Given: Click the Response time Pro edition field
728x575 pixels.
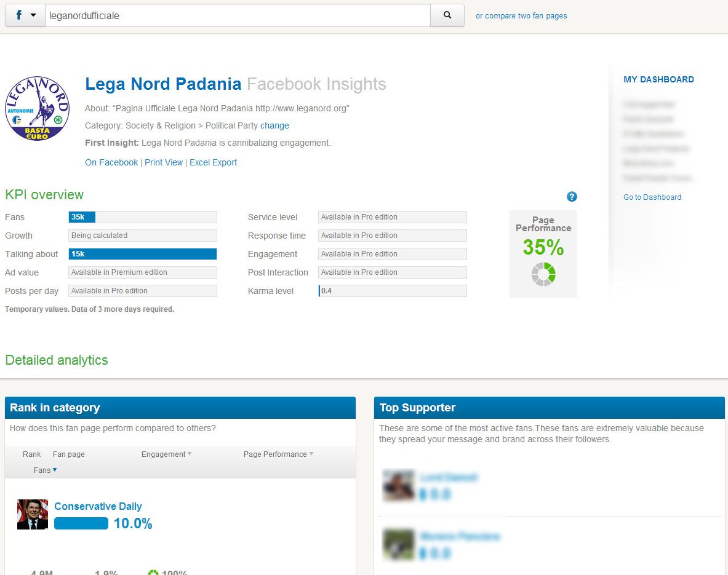Looking at the screenshot, I should pyautogui.click(x=393, y=236).
